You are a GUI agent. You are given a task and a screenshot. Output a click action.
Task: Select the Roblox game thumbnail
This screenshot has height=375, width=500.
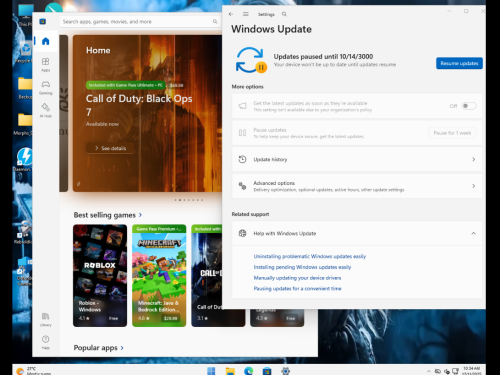[x=100, y=276]
